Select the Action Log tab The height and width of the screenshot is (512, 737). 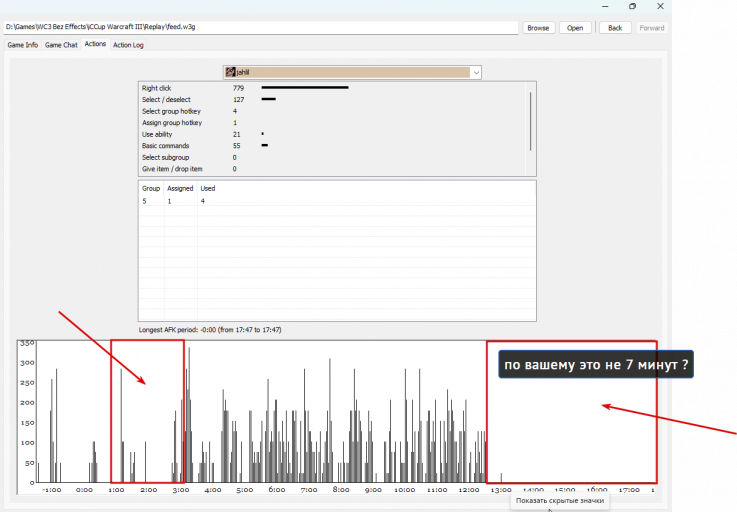pos(128,45)
